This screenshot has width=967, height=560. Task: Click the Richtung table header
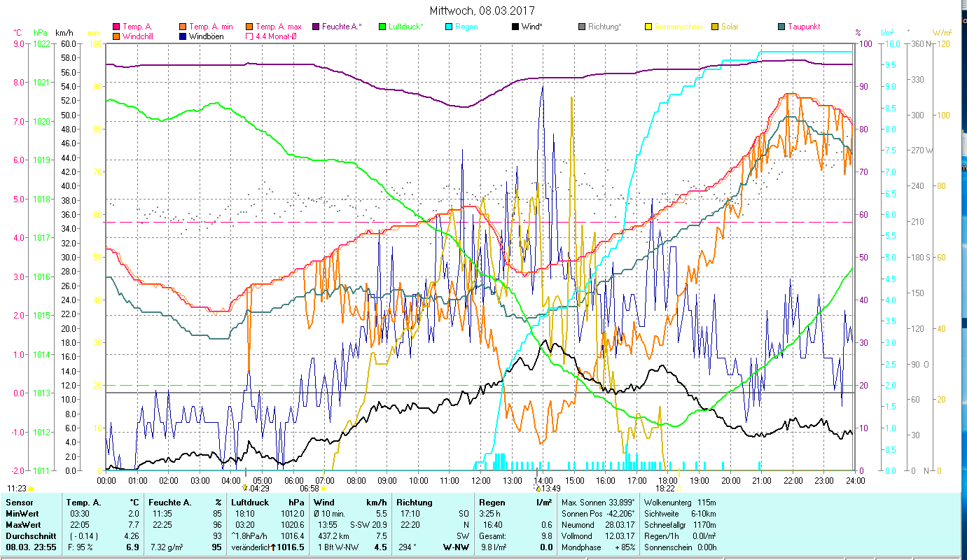(413, 503)
